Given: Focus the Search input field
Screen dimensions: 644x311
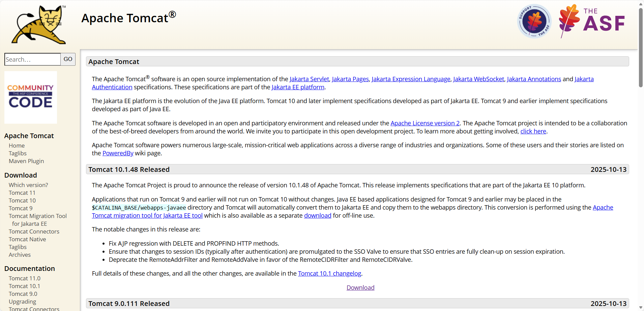Looking at the screenshot, I should [33, 59].
